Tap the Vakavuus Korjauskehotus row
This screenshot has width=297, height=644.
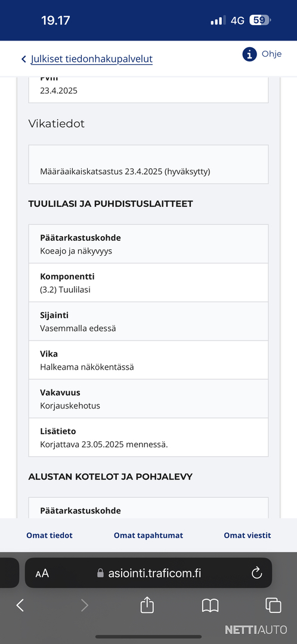(x=148, y=399)
